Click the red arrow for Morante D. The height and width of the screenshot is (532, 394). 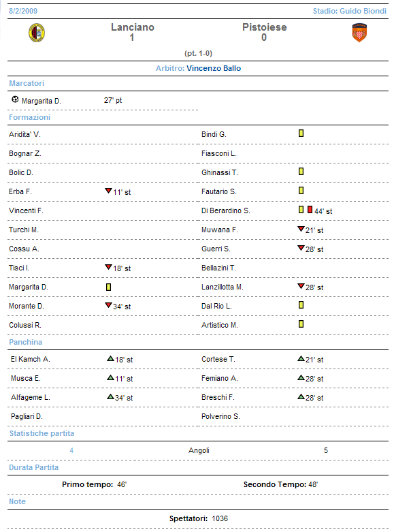pos(108,305)
